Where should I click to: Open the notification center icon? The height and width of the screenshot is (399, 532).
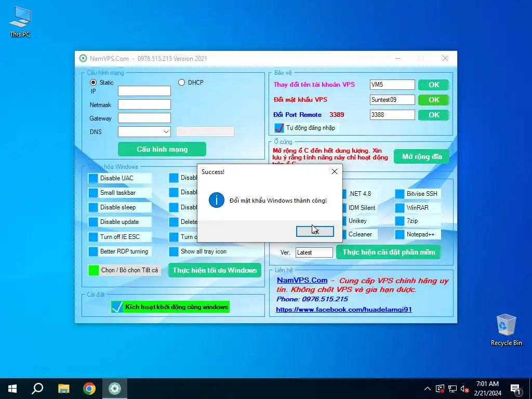coord(516,389)
